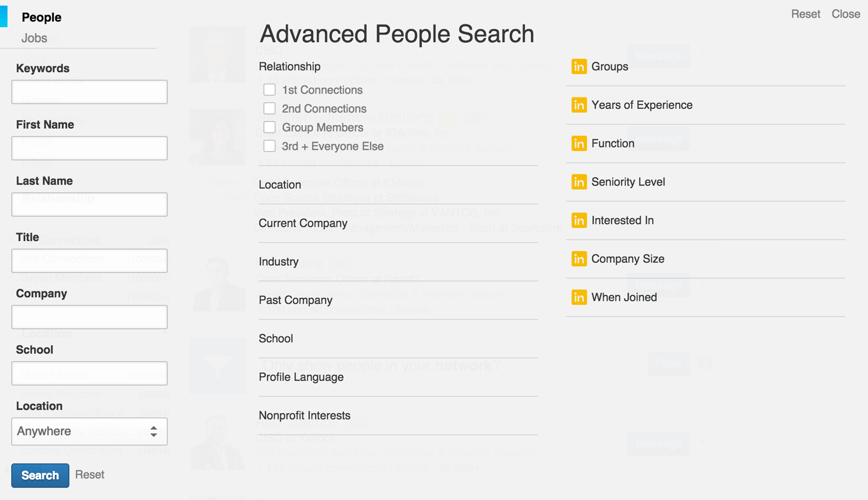Click the Company Size LinkedIn icon
The width and height of the screenshot is (868, 500).
point(580,259)
